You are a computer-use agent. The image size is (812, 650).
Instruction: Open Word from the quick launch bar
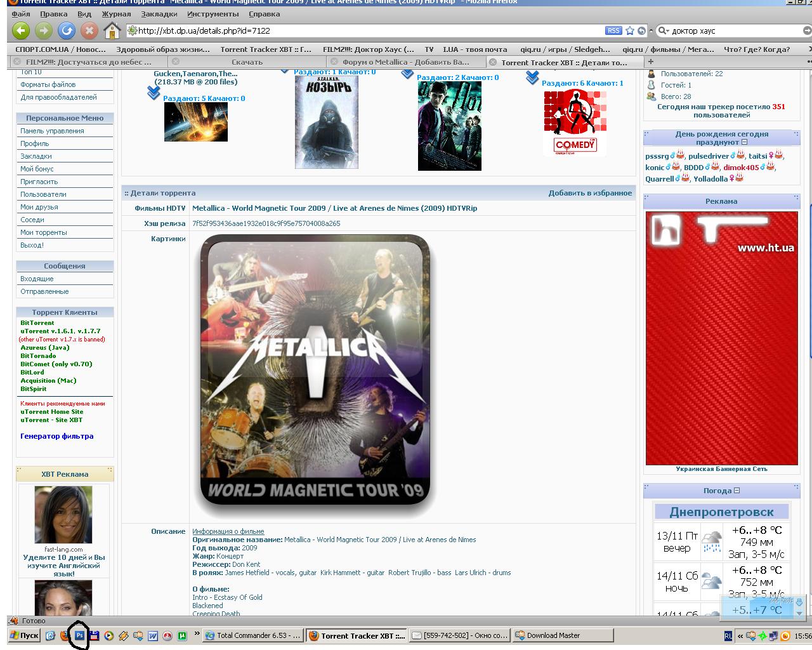pyautogui.click(x=153, y=635)
